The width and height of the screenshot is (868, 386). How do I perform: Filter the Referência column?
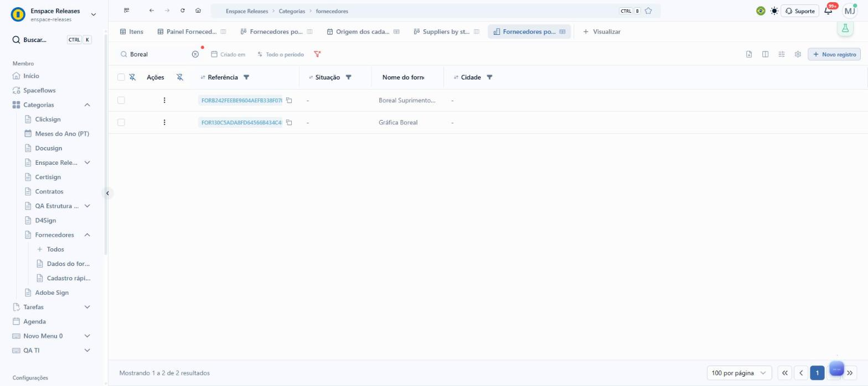click(x=246, y=77)
